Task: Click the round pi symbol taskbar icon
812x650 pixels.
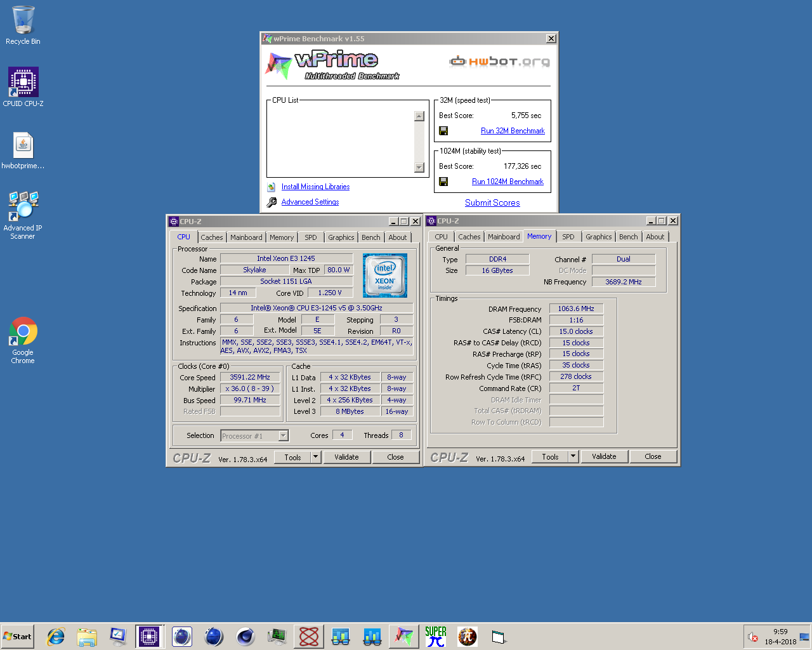Action: (x=468, y=636)
